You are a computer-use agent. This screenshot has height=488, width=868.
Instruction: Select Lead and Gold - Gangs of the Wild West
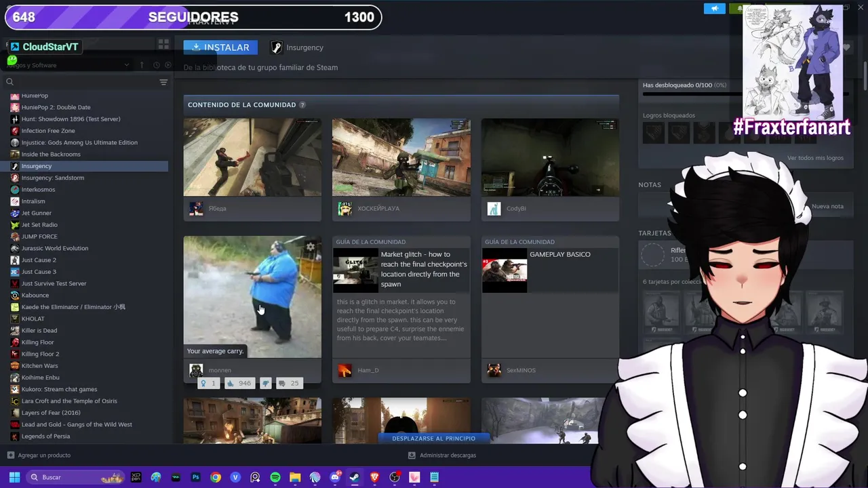pyautogui.click(x=77, y=424)
